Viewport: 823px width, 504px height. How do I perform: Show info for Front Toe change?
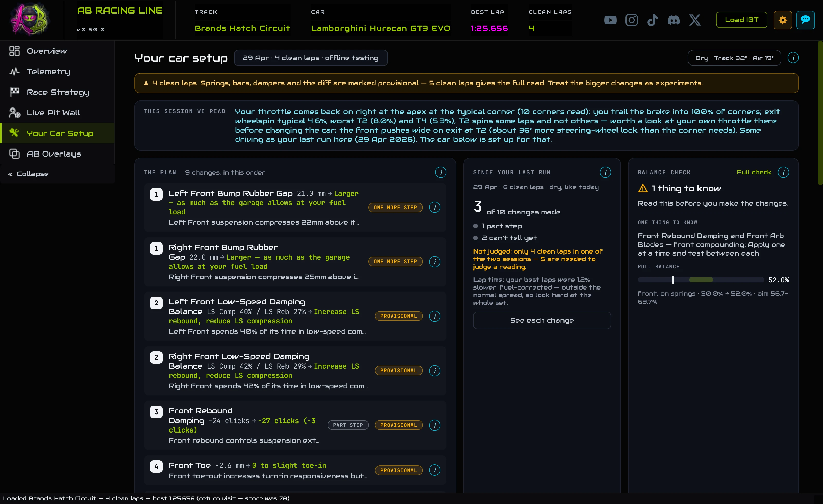(435, 470)
